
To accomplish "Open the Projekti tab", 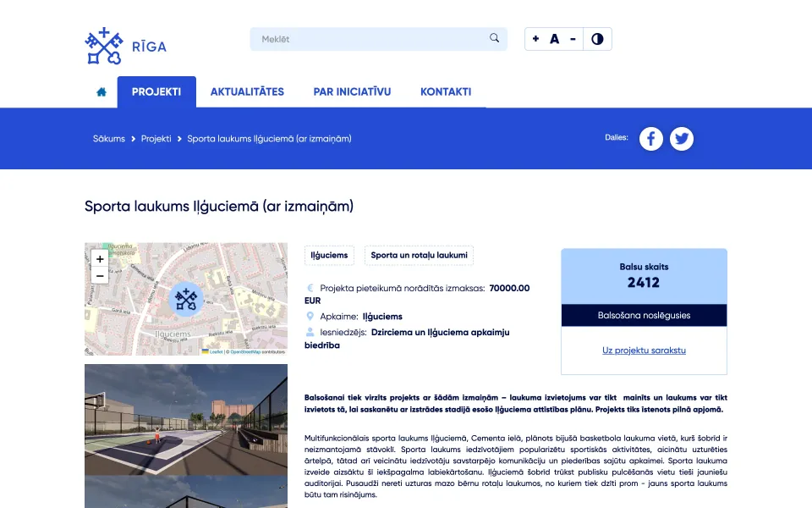I will (x=156, y=91).
